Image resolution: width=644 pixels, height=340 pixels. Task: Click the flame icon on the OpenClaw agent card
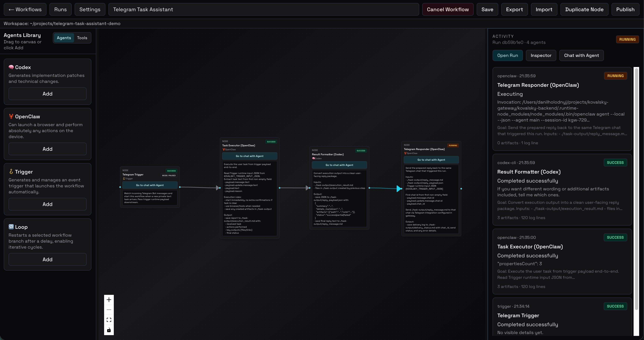11,116
